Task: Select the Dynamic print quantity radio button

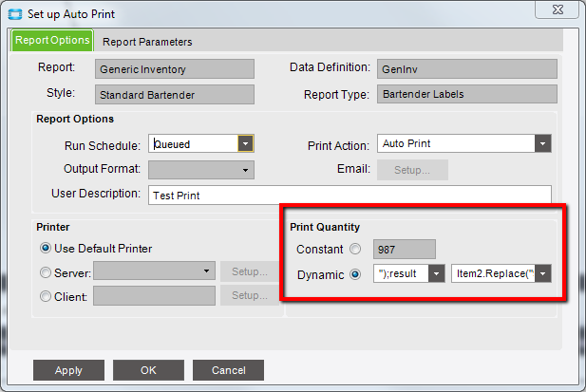Action: tap(355, 274)
